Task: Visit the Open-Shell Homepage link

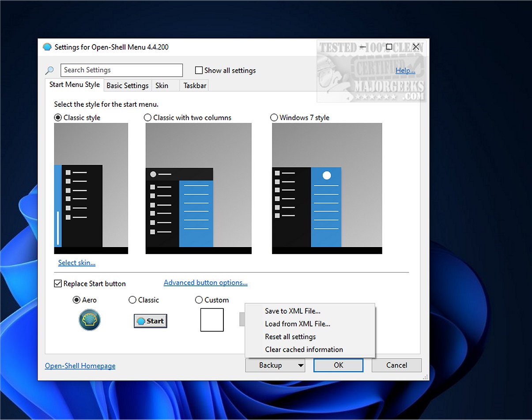Action: point(80,366)
